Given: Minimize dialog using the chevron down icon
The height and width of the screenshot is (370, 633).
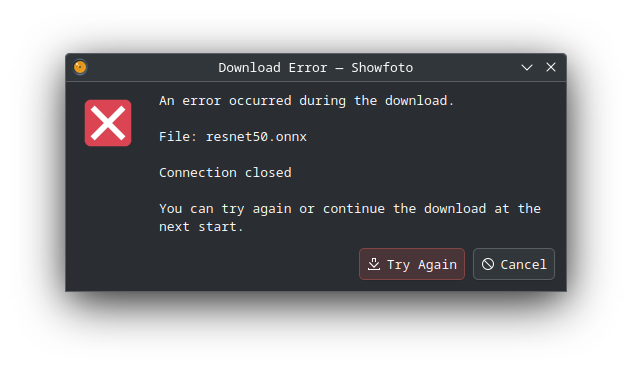Looking at the screenshot, I should [527, 67].
